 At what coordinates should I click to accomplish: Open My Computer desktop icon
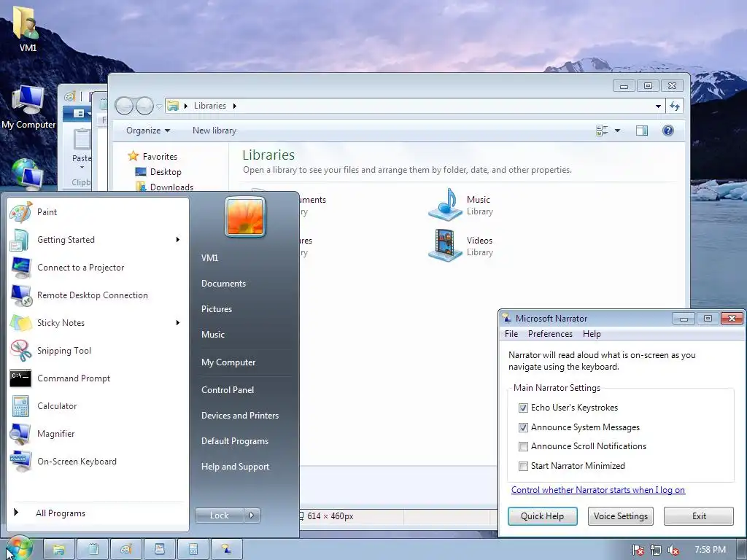[x=28, y=107]
